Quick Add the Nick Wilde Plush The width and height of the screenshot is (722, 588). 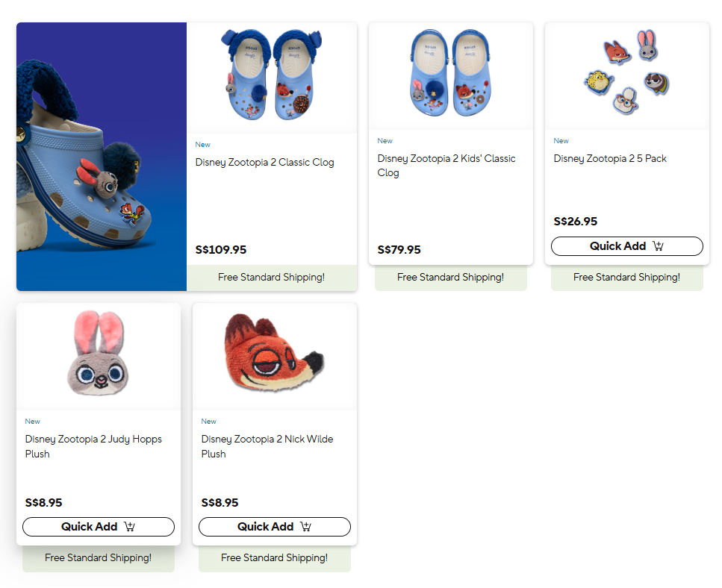pyautogui.click(x=275, y=527)
